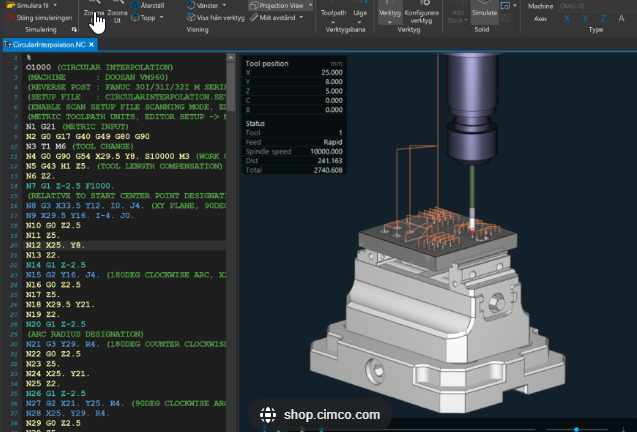Viewport: 637px width, 432px height.
Task: Select the Topp view cube icon
Action: pyautogui.click(x=135, y=17)
